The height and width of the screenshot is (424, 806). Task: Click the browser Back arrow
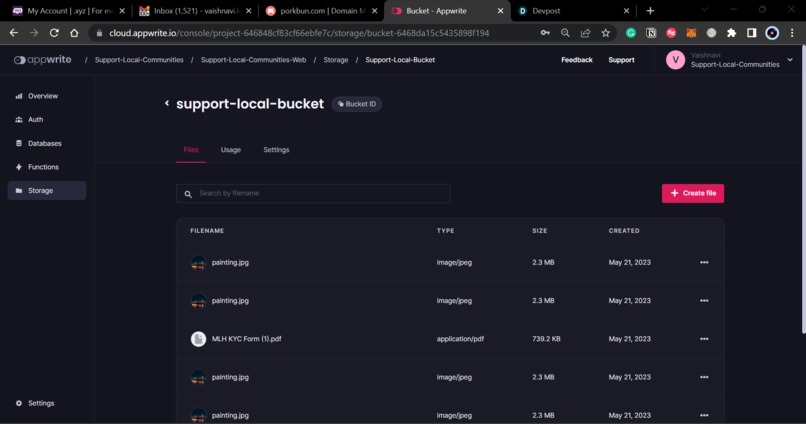(x=14, y=33)
